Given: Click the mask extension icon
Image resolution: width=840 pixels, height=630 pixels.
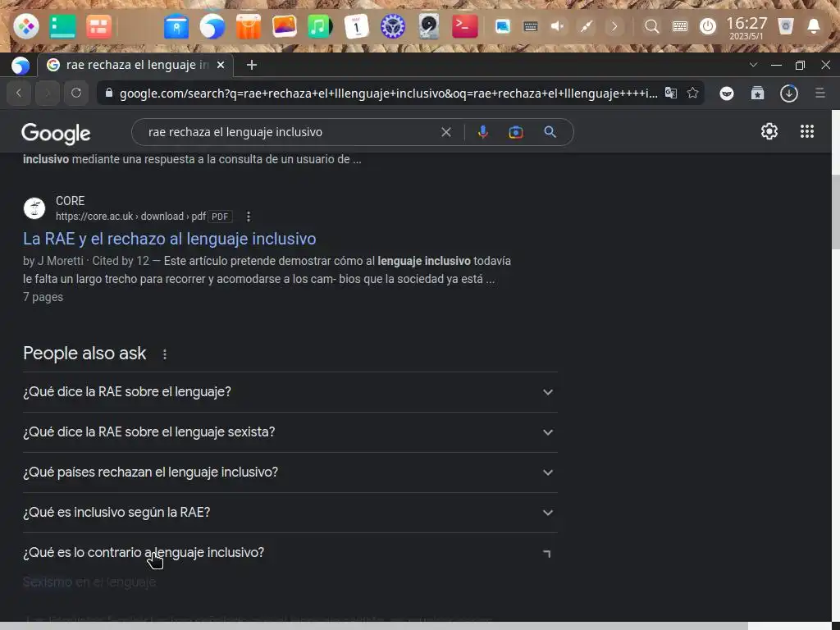Looking at the screenshot, I should pos(727,94).
